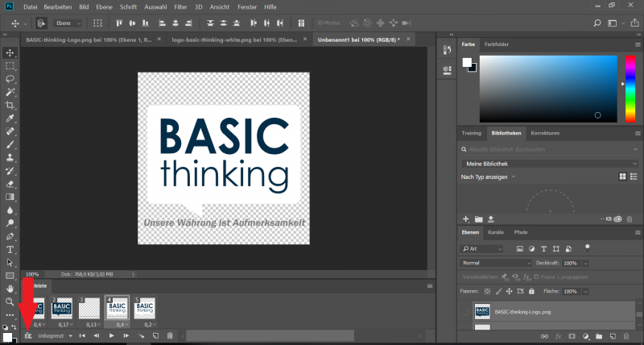Switch to the Kanäle tab
Viewport: 644px width, 345px height.
[495, 232]
